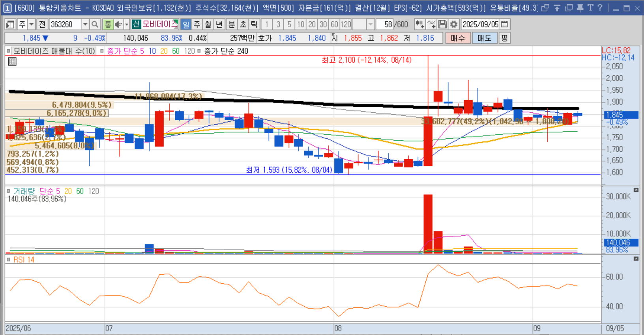Click the 호가 label in quote bar

(265, 38)
